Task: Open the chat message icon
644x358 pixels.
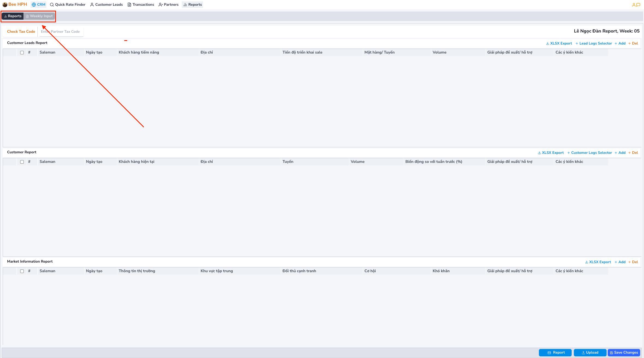Action: (638, 5)
